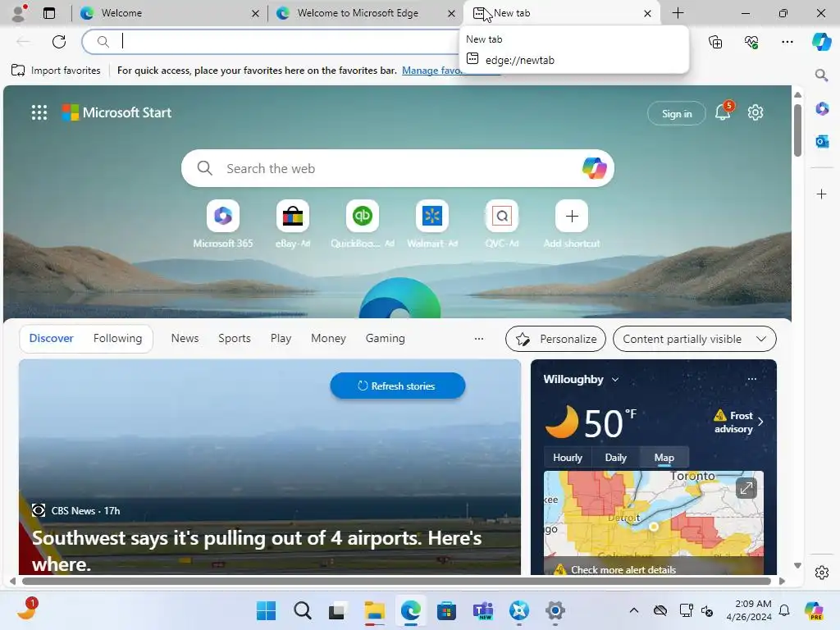Open the Play category

tap(281, 338)
